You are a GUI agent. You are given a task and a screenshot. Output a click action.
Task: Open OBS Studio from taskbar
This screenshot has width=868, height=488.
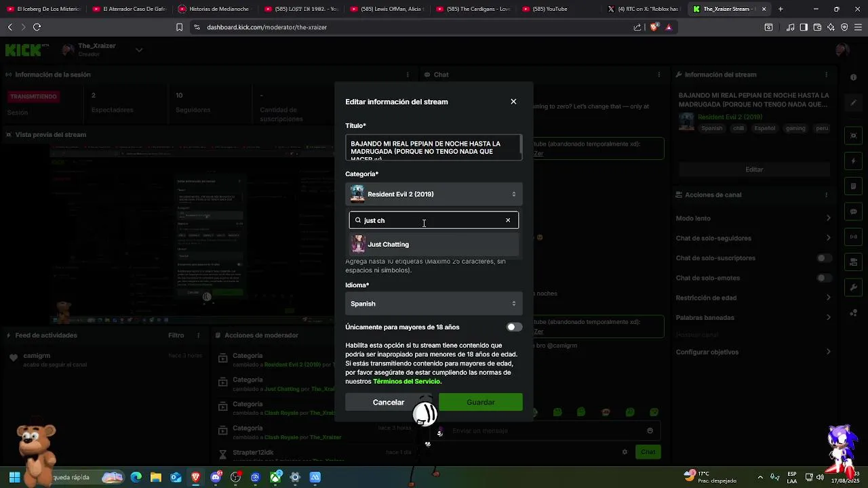[235, 477]
